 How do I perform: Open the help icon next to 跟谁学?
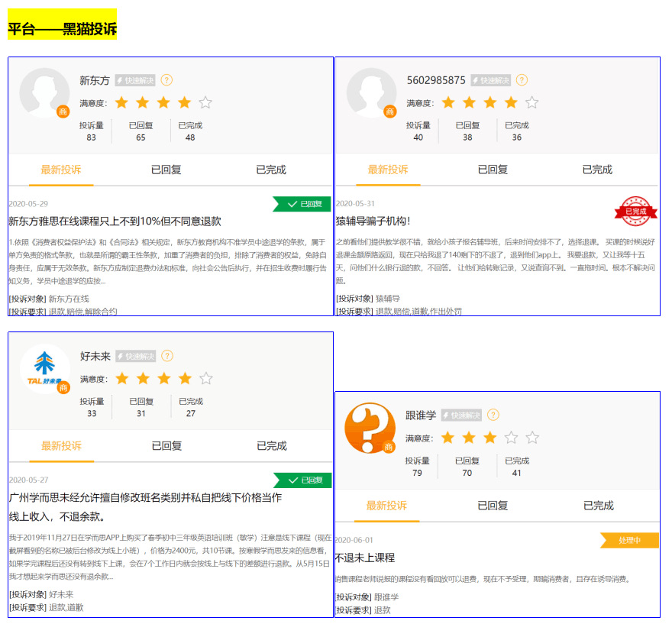tap(493, 415)
